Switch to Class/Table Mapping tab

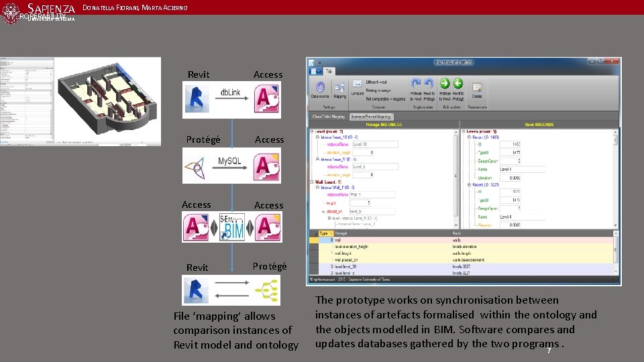coord(329,117)
